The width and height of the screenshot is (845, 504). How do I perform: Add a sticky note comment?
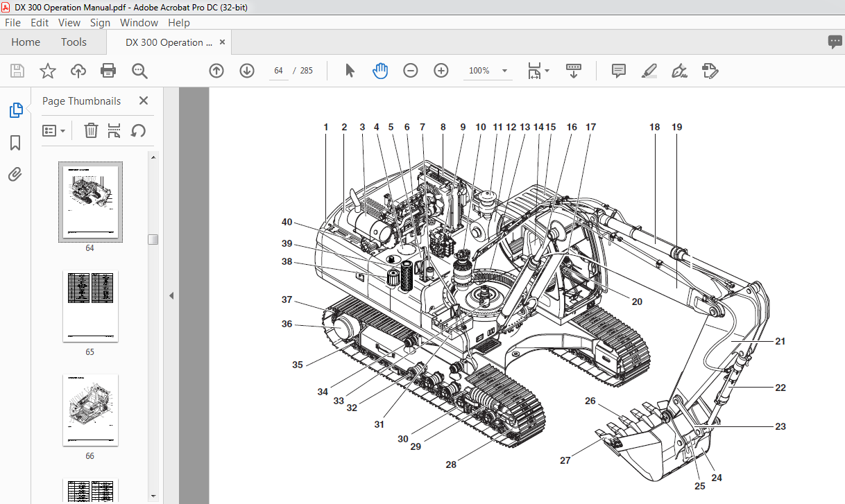(619, 71)
